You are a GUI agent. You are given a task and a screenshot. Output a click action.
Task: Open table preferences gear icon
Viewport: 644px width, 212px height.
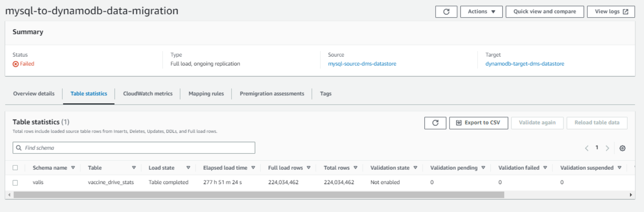point(622,148)
